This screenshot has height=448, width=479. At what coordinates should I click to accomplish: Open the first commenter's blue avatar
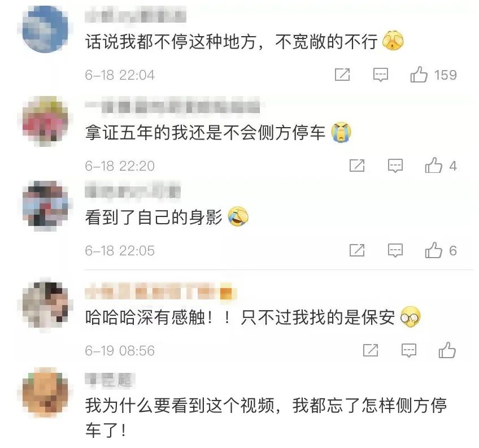coord(46,29)
